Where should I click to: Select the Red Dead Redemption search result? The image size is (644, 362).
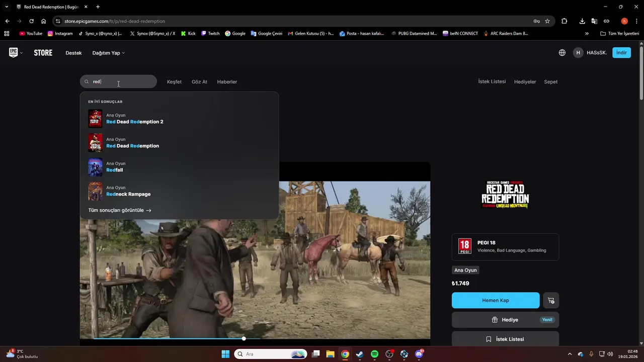pyautogui.click(x=179, y=143)
